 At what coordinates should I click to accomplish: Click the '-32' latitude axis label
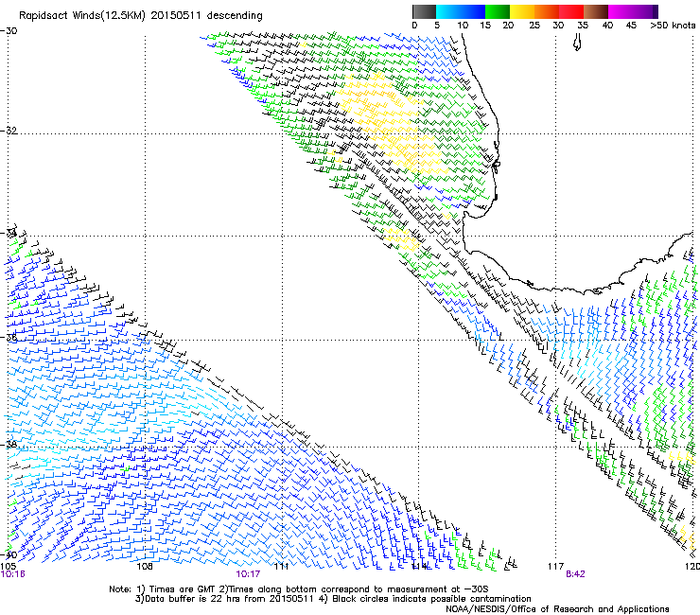9,131
